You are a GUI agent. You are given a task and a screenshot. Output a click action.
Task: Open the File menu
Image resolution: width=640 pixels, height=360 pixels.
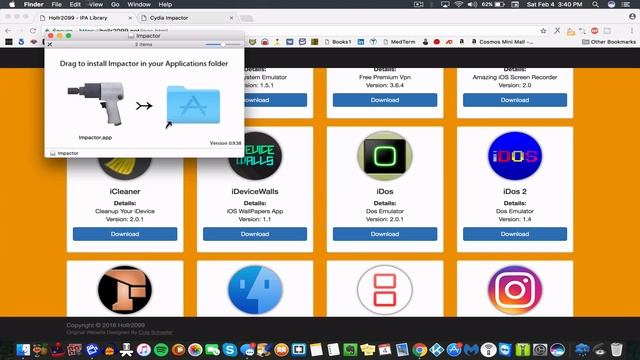click(56, 4)
